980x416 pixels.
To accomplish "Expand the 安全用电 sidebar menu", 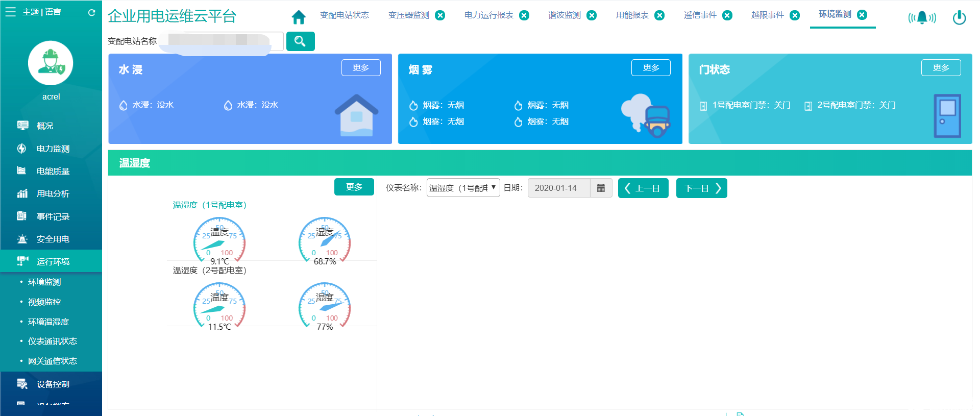I will click(51, 239).
